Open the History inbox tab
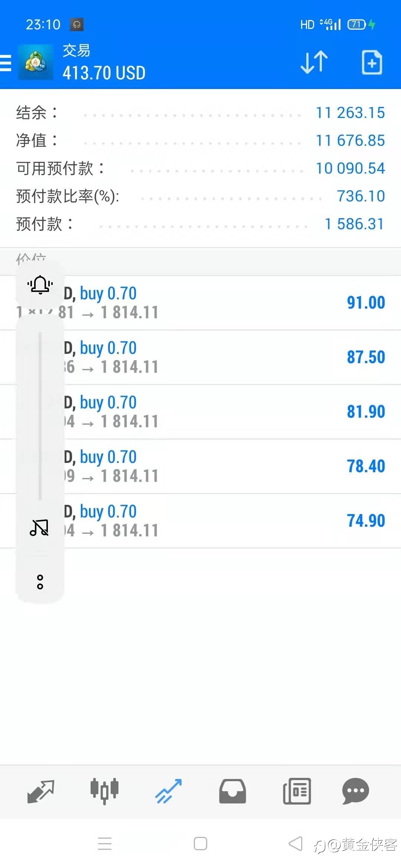This screenshot has height=868, width=401. click(232, 791)
